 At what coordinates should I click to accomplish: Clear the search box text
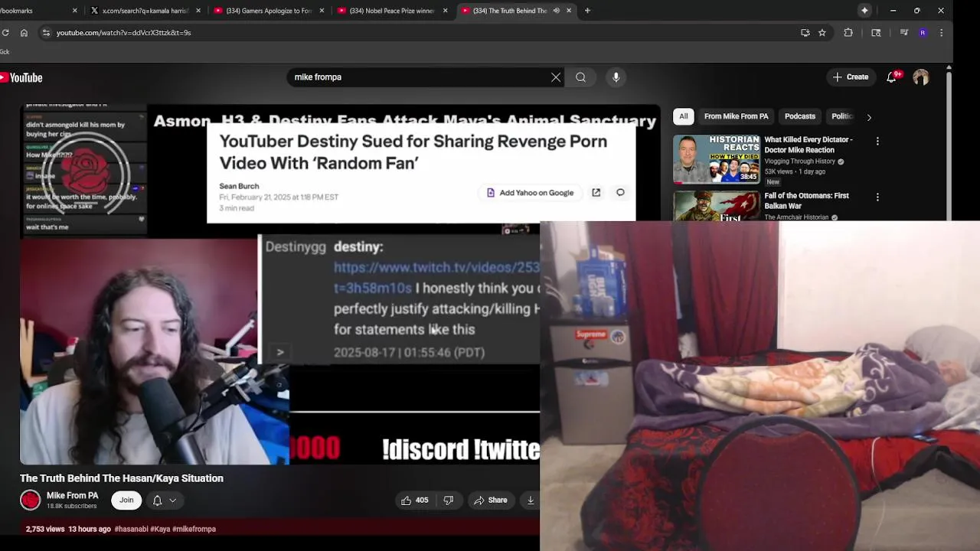pos(556,77)
